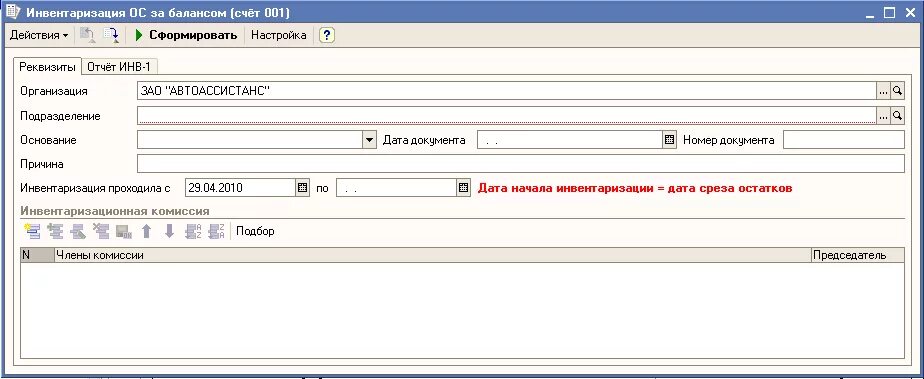Viewport: 924px width, 379px height.
Task: Click the restore settings toolbar icon
Action: point(87,35)
